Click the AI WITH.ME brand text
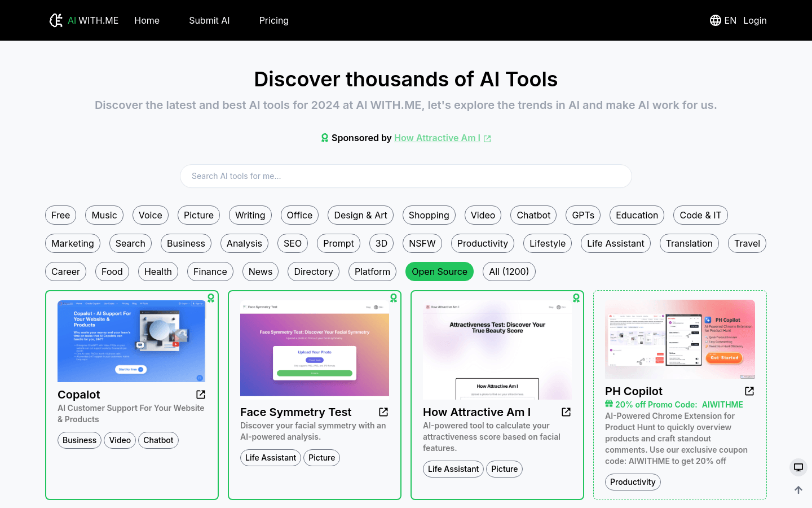 (x=93, y=20)
